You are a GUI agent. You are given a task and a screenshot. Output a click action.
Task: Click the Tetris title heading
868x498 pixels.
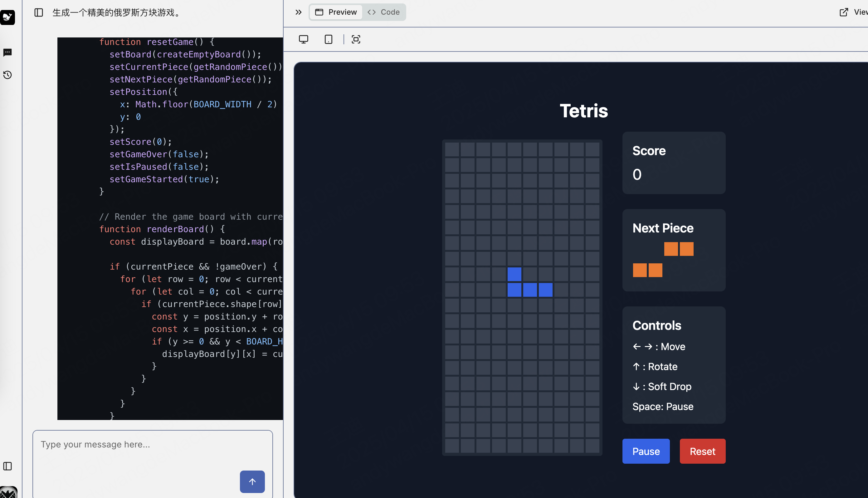pyautogui.click(x=583, y=111)
